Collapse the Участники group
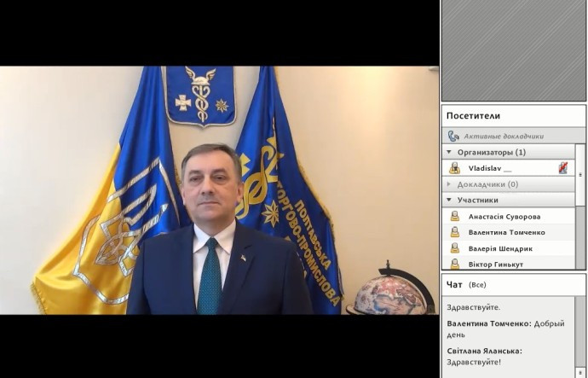Screen dimensions: 588x378 coord(449,200)
